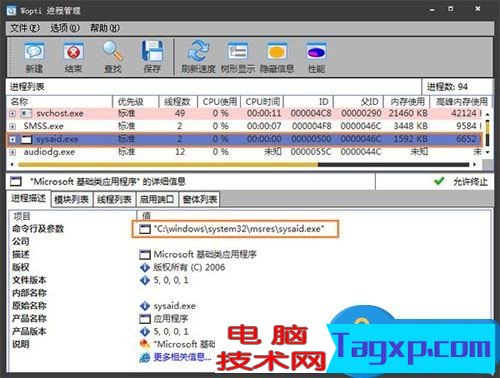Expand the SMSS.exe process node
Screen dimensions: 500x378
point(12,126)
